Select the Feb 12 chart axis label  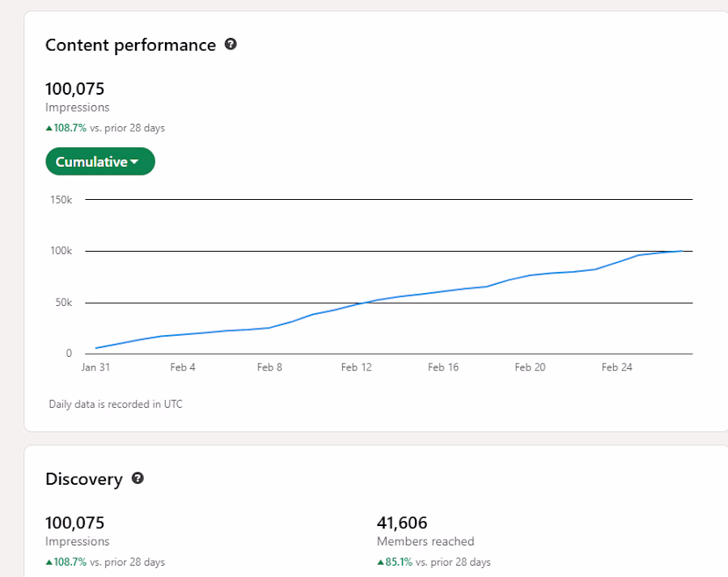tap(356, 367)
